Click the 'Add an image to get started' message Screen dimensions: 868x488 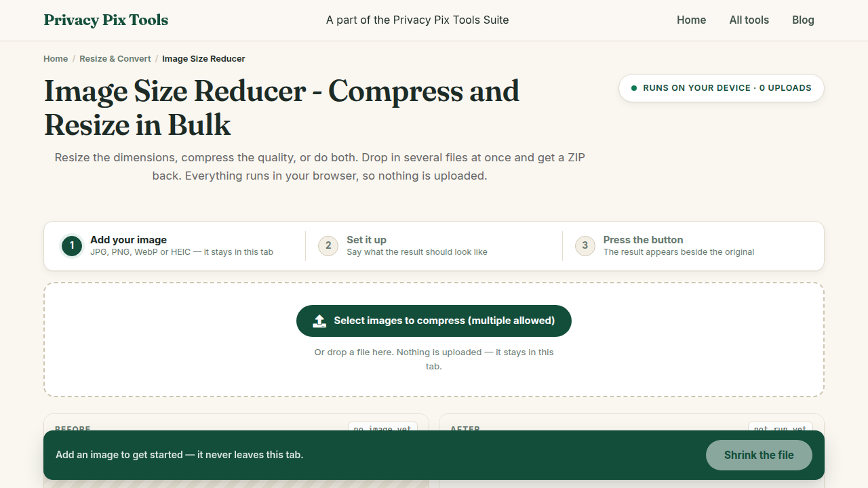coord(179,455)
